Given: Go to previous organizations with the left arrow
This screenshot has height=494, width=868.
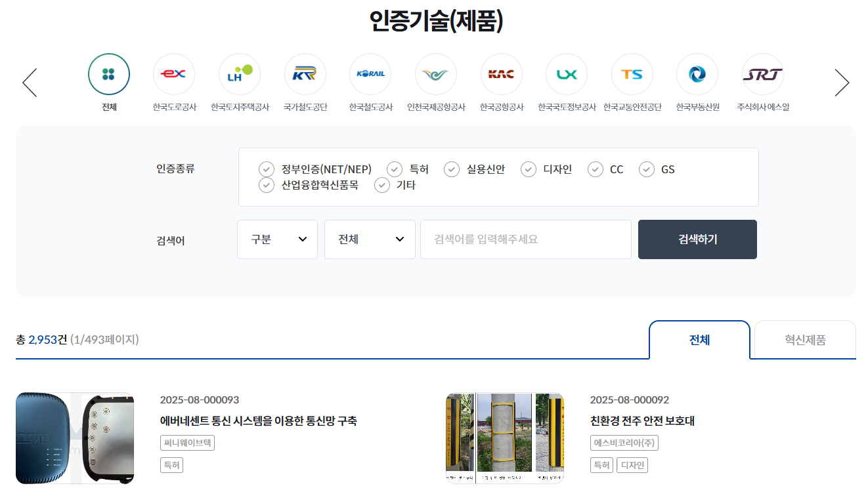Looking at the screenshot, I should 30,83.
